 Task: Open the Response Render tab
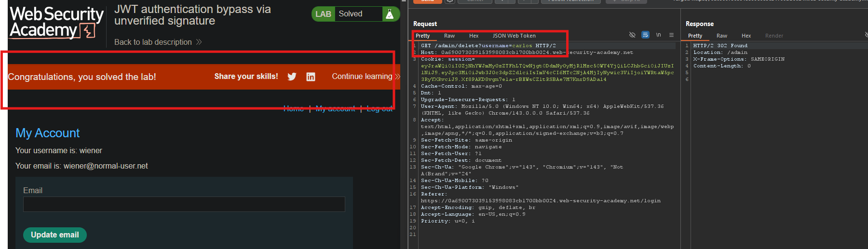click(x=774, y=36)
